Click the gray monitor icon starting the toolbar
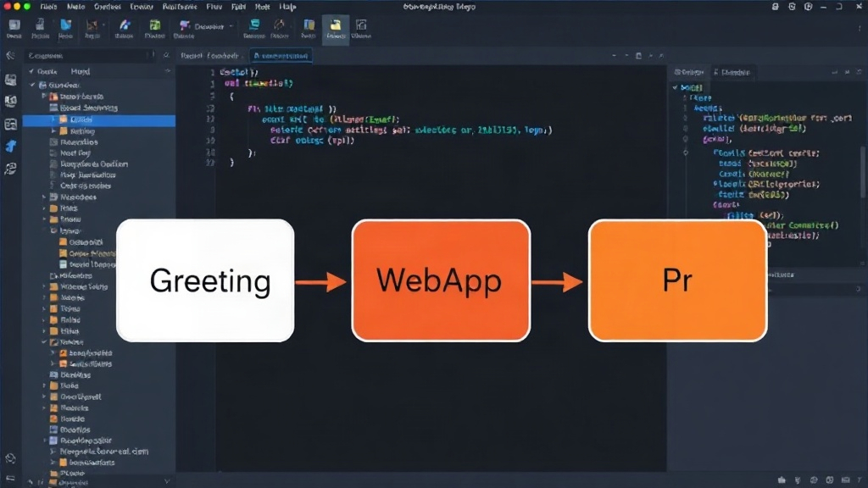Viewport: 868px width, 488px height. click(x=14, y=25)
